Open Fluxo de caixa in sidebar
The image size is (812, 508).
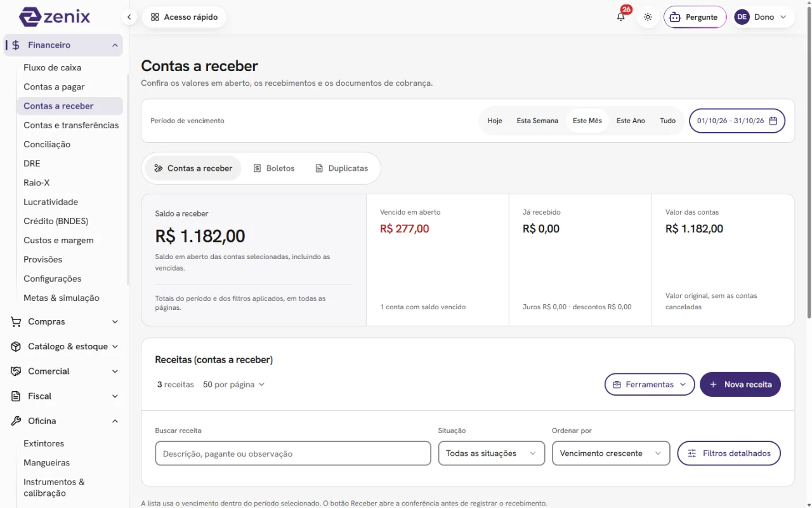(52, 67)
